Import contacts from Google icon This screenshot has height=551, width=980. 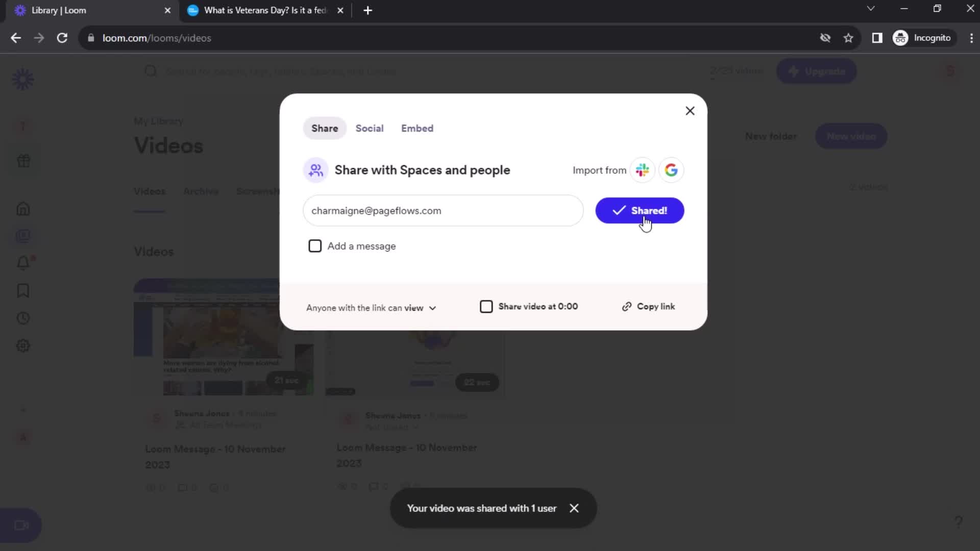pyautogui.click(x=671, y=170)
